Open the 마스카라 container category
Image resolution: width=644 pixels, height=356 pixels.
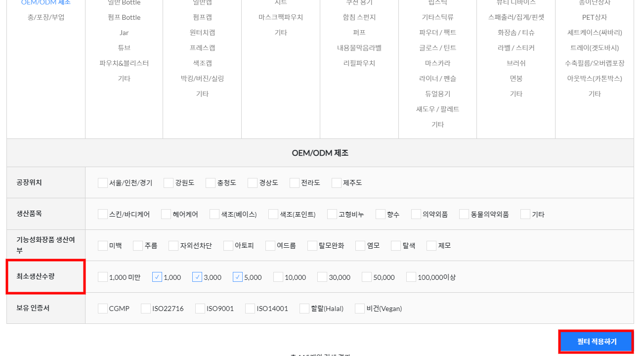[x=437, y=63]
